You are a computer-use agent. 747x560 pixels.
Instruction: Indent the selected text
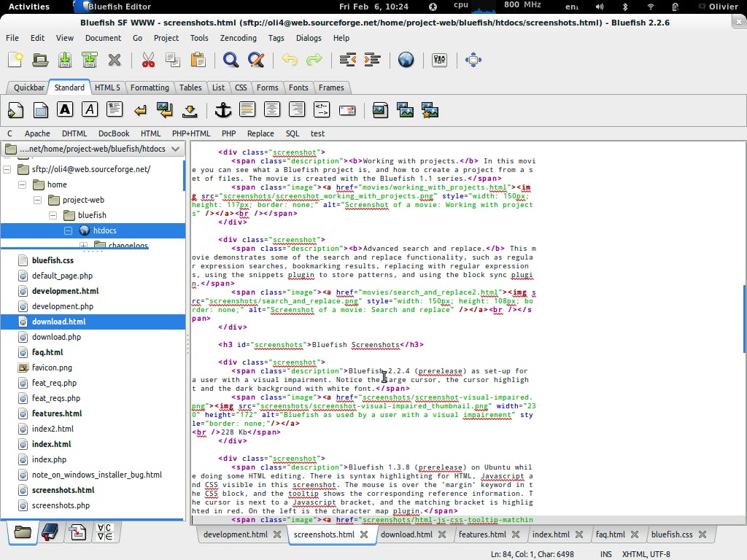[x=373, y=60]
